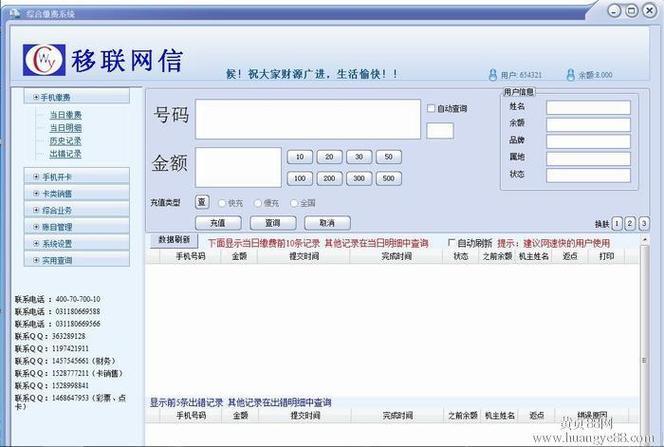
Task: Select skin button 1
Action: point(617,223)
